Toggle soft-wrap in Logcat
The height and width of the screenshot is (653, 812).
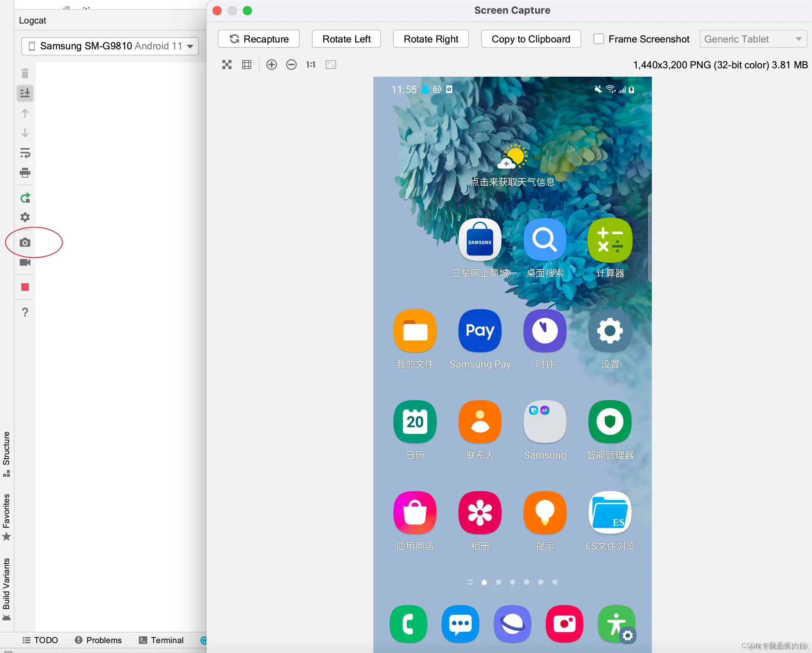click(x=25, y=153)
